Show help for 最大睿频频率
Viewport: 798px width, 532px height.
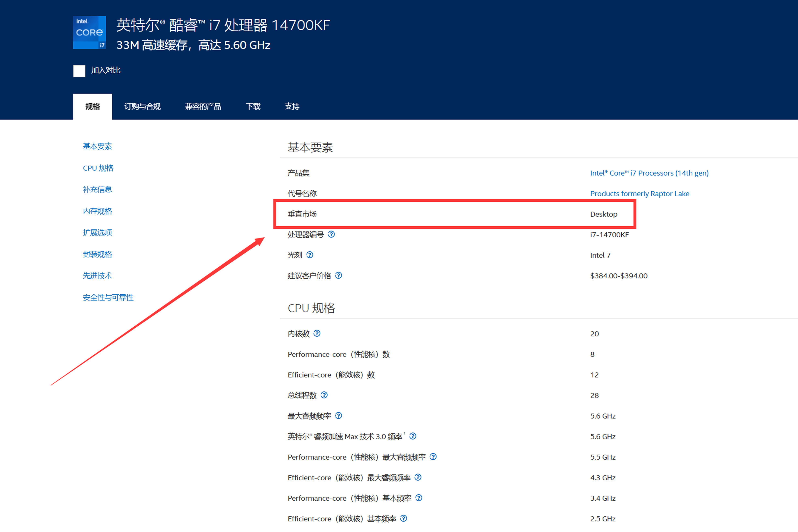point(339,415)
